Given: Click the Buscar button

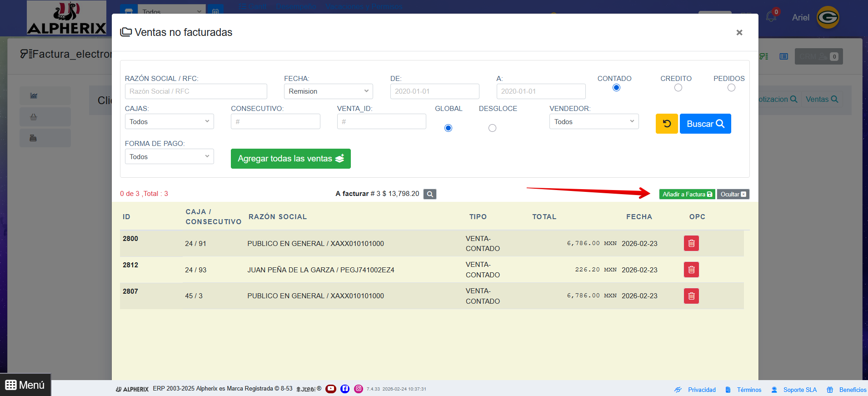Looking at the screenshot, I should [x=705, y=124].
